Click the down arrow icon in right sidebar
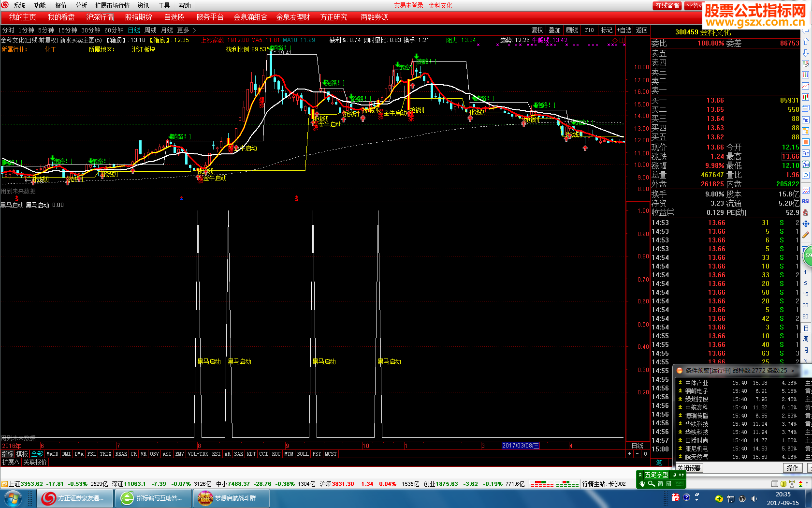Viewport: 812px width, 508px height. [x=806, y=53]
